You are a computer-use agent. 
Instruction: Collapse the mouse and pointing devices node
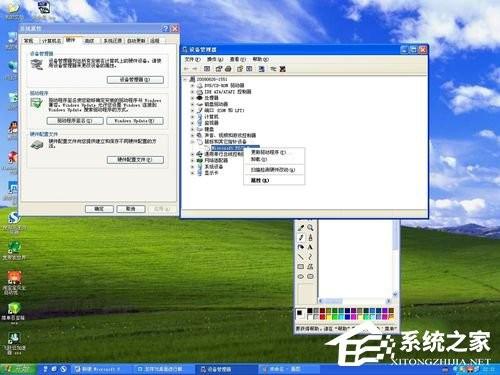coord(192,142)
